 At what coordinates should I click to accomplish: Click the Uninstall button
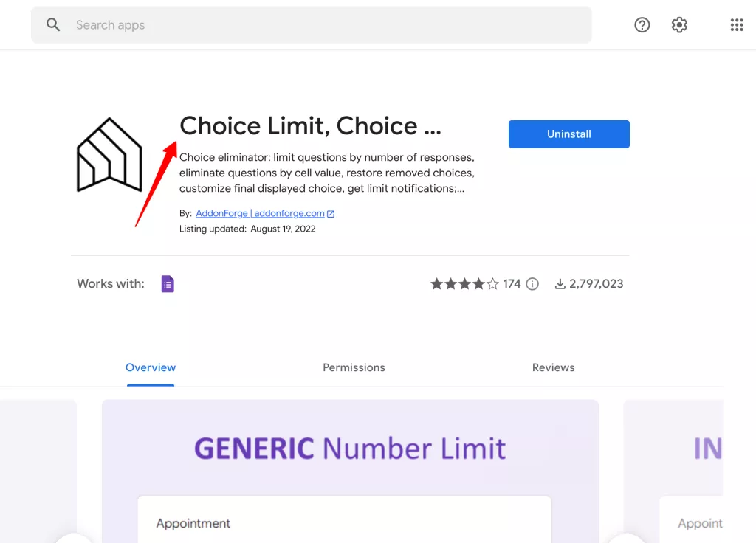pyautogui.click(x=568, y=134)
